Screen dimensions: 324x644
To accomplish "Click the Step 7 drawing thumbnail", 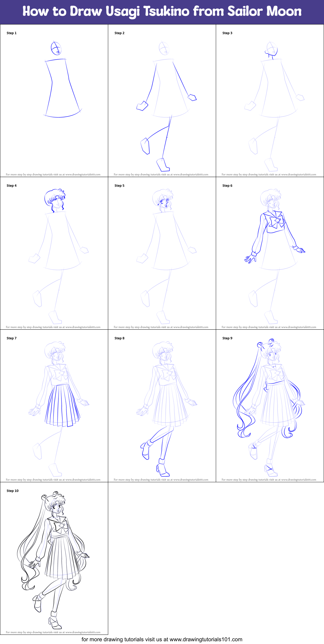I will [x=54, y=406].
